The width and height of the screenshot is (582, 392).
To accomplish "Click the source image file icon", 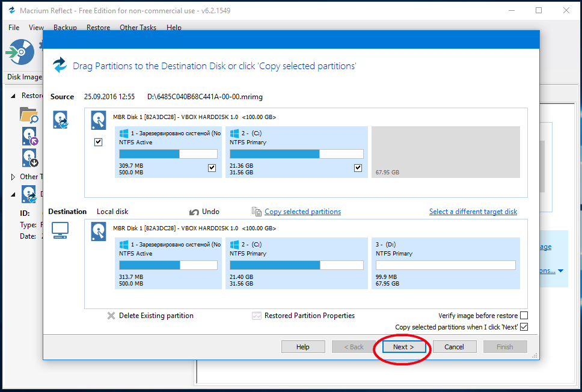I will tap(60, 120).
